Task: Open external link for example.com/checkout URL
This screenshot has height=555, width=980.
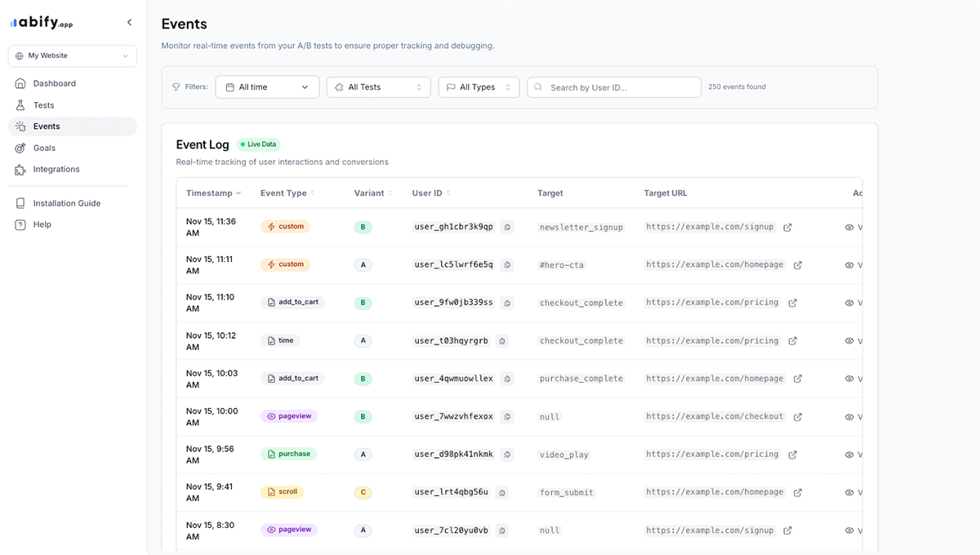Action: pyautogui.click(x=797, y=416)
